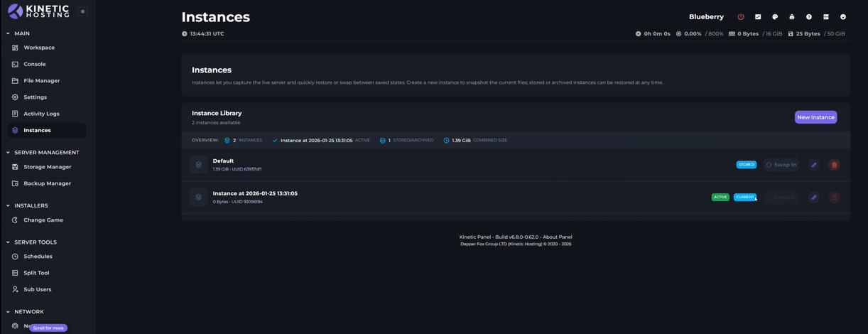Edit the Default instance with pencil icon
Screen dimensions: 868x334
click(x=814, y=165)
